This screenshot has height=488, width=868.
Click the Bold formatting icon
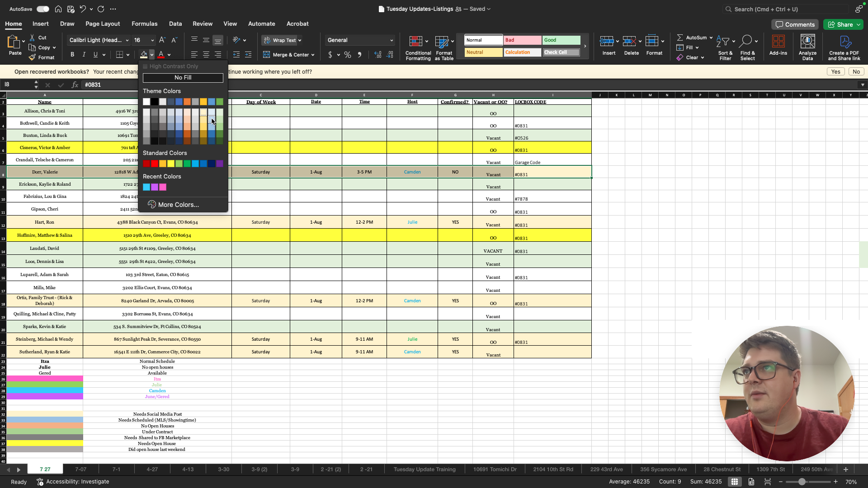[x=72, y=55]
